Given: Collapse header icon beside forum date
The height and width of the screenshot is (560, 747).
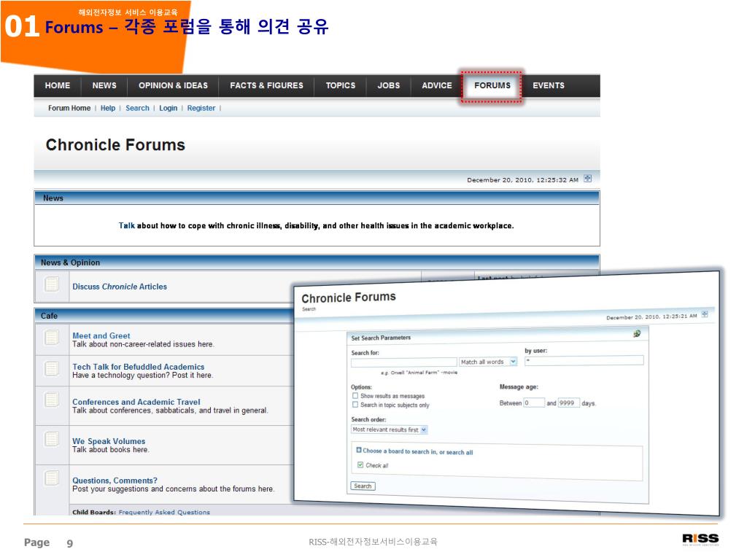Looking at the screenshot, I should coord(588,179).
